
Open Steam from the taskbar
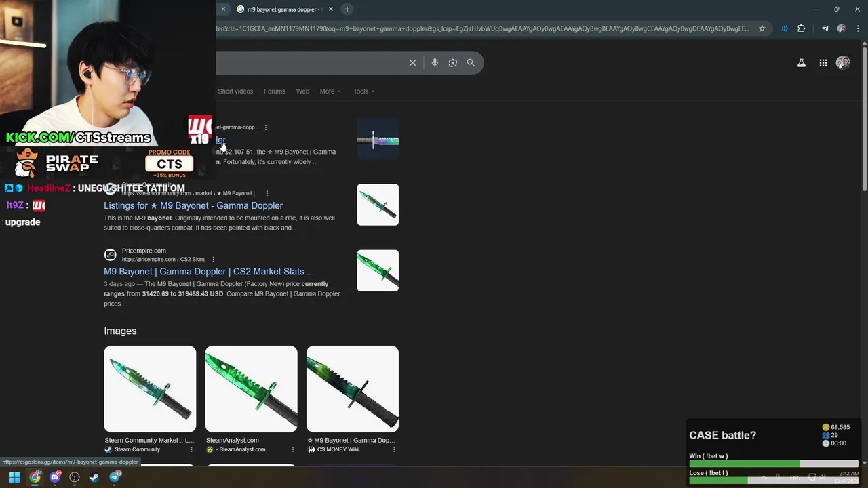95,477
